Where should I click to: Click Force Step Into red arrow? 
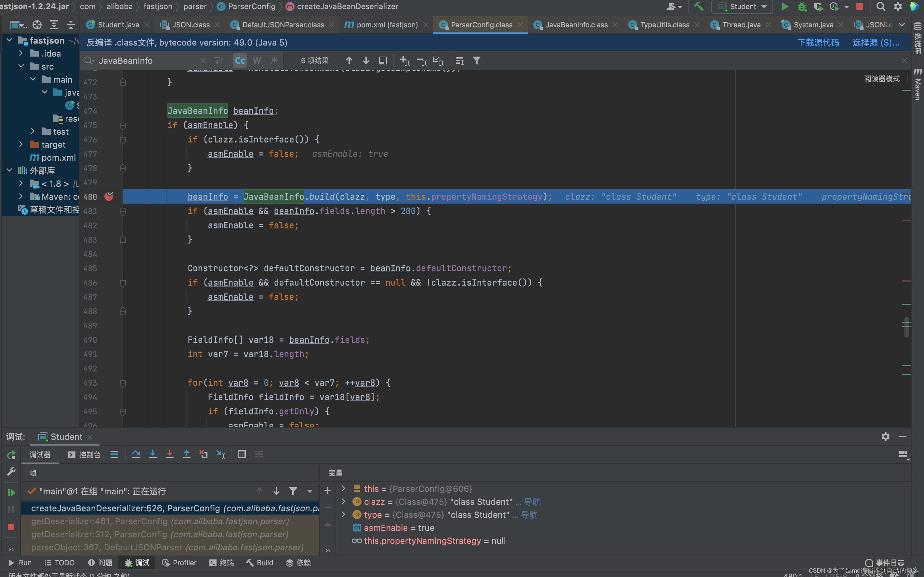169,454
